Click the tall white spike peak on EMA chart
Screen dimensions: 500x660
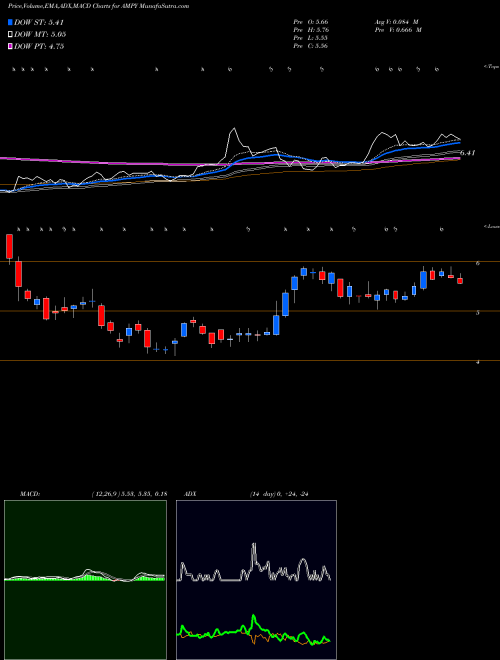234,130
